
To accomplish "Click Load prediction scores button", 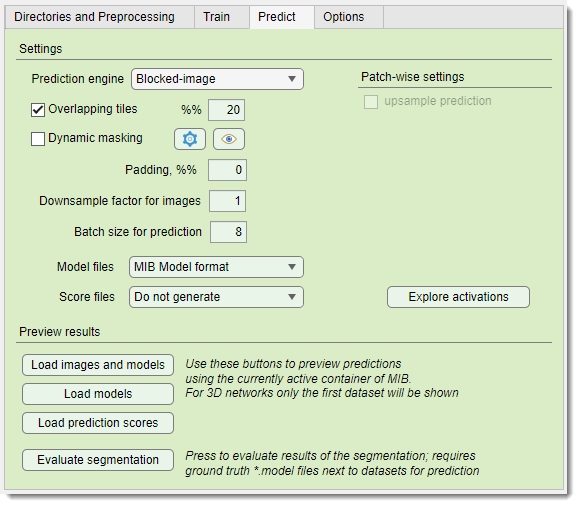I will pos(98,423).
